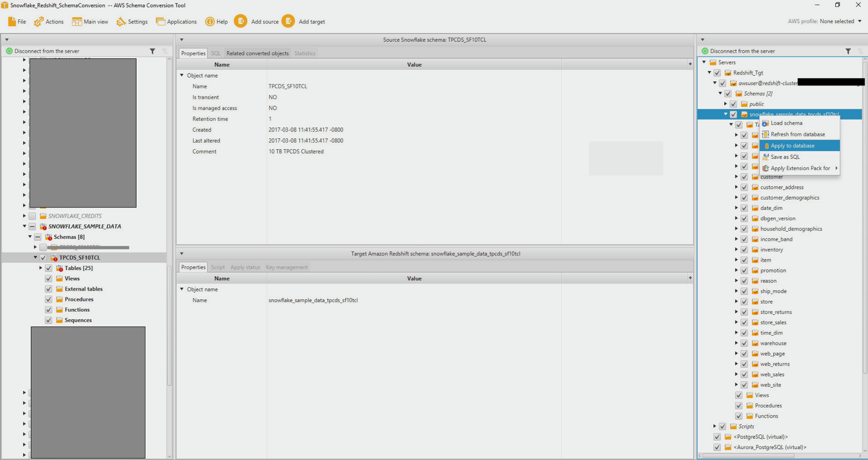Viewport: 868px width, 460px height.
Task: Expand the Tables [25] node in the source tree
Action: [41, 268]
